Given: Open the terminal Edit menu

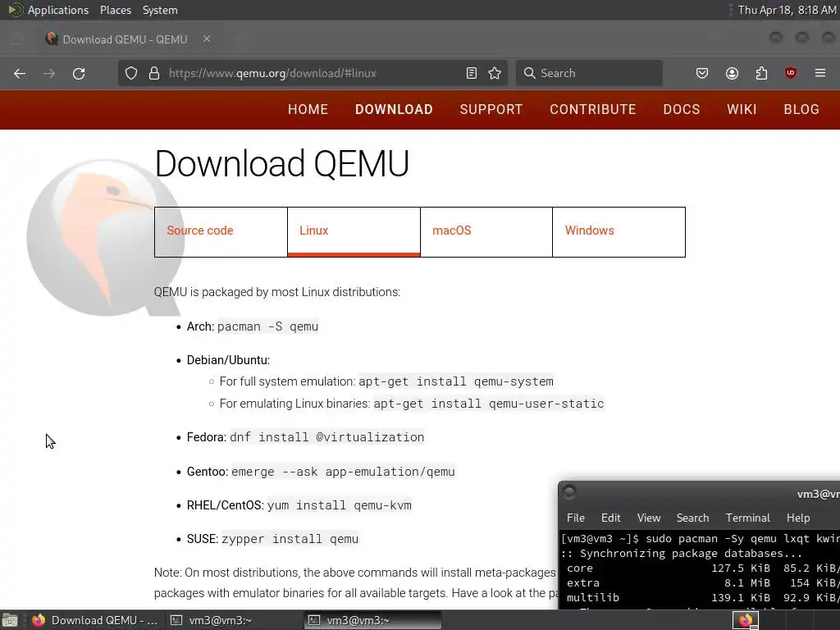Looking at the screenshot, I should 610,518.
